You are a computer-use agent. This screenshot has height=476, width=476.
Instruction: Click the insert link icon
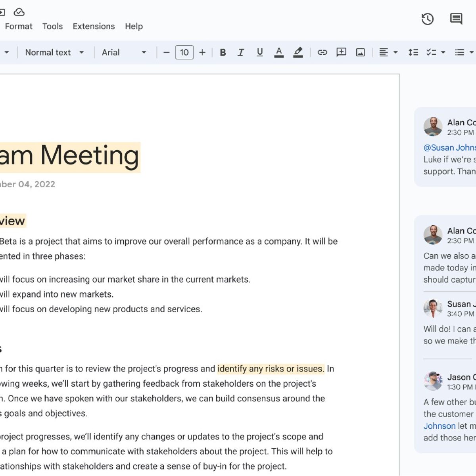click(322, 52)
